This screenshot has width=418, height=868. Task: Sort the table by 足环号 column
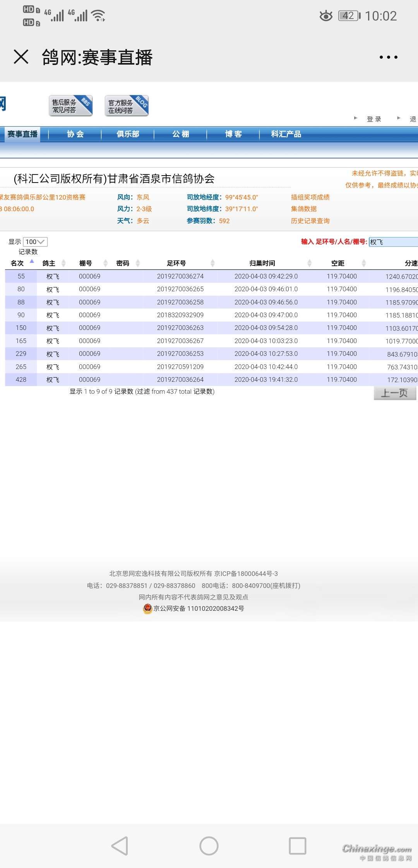(176, 263)
